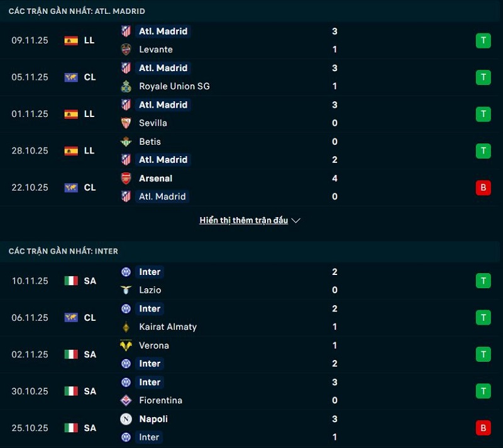Click the Fiorentina club logo

click(x=126, y=400)
